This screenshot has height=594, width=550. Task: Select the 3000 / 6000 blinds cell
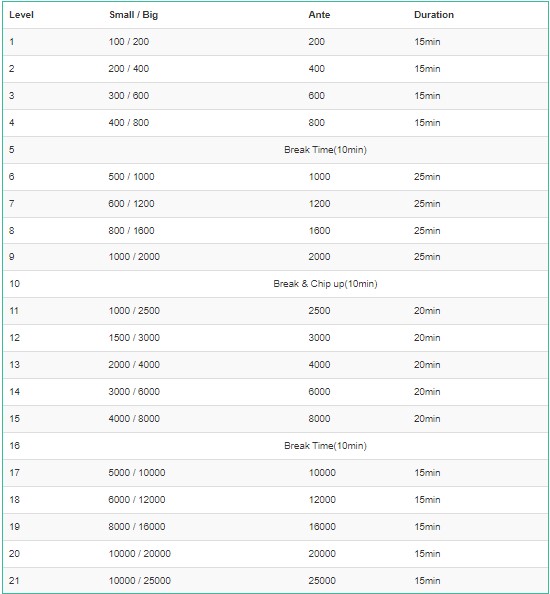(x=134, y=391)
